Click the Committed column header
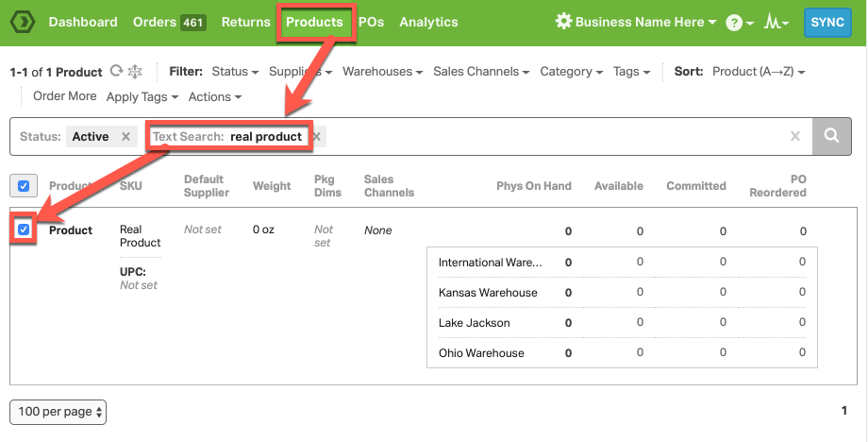 [696, 186]
